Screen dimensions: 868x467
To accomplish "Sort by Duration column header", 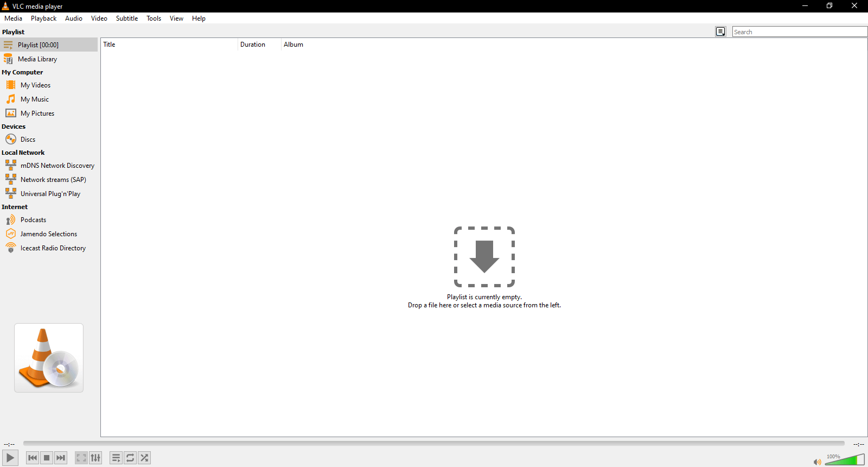I will [259, 45].
